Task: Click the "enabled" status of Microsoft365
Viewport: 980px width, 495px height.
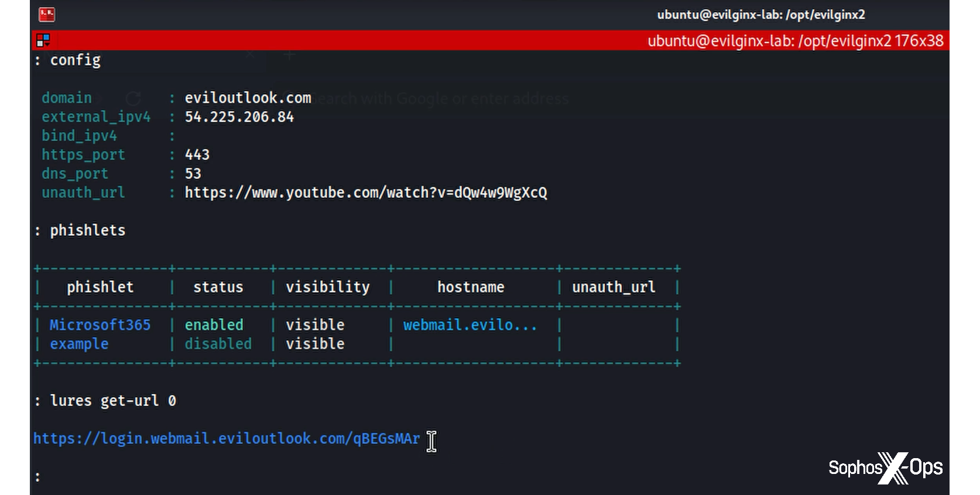Action: 214,325
